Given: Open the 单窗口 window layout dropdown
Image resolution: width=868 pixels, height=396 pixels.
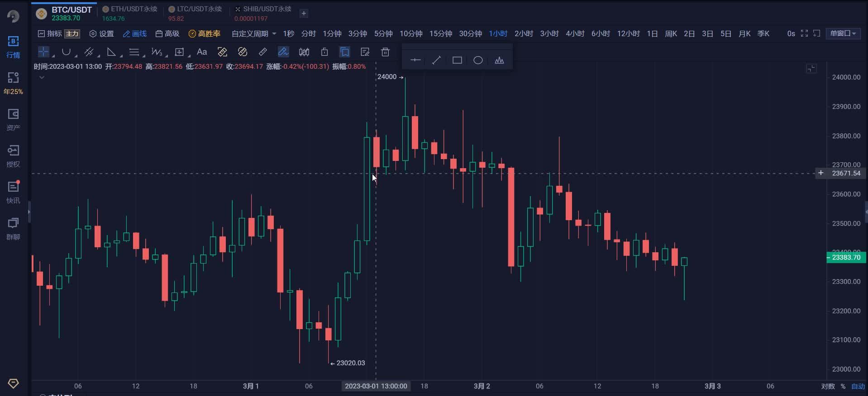Looking at the screenshot, I should point(843,33).
